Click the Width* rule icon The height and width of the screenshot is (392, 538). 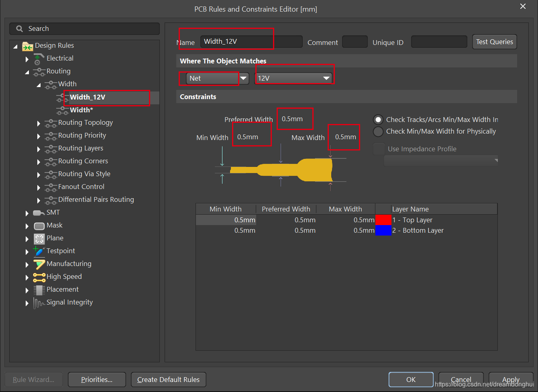[62, 110]
